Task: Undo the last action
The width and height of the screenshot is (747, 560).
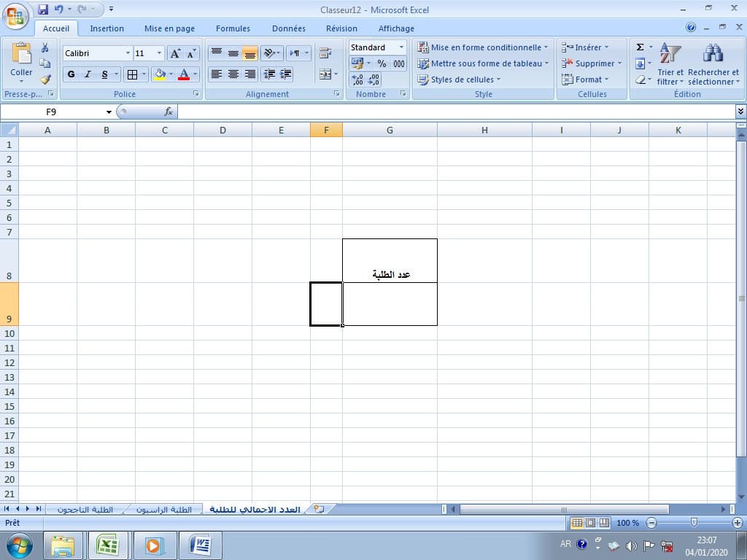Action: point(58,9)
